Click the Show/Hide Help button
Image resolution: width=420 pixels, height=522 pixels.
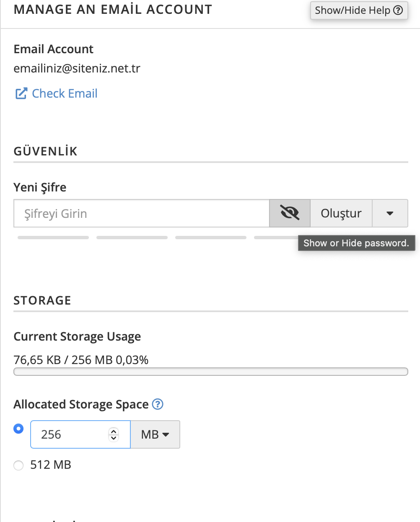click(x=359, y=10)
